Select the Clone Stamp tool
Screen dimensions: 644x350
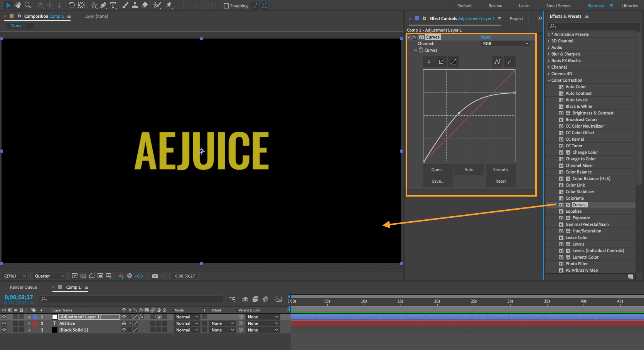point(135,5)
